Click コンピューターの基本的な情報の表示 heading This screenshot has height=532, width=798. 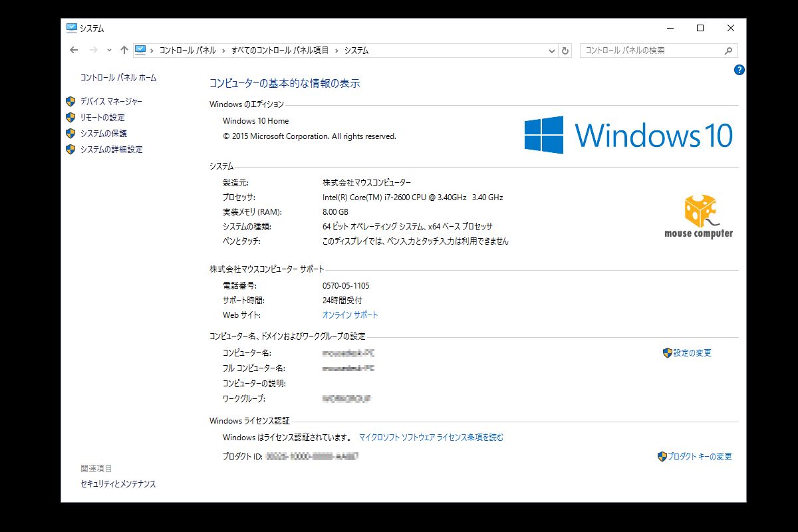pyautogui.click(x=285, y=84)
